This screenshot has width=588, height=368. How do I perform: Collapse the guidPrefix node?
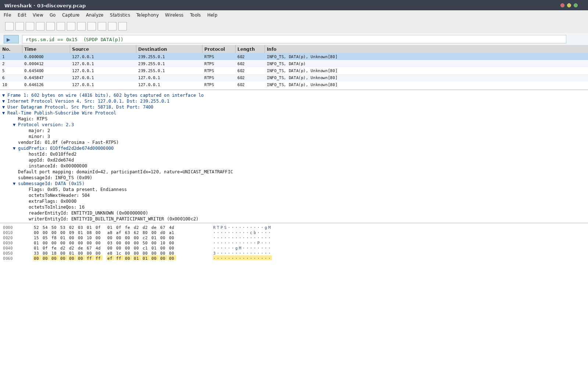(x=14, y=148)
